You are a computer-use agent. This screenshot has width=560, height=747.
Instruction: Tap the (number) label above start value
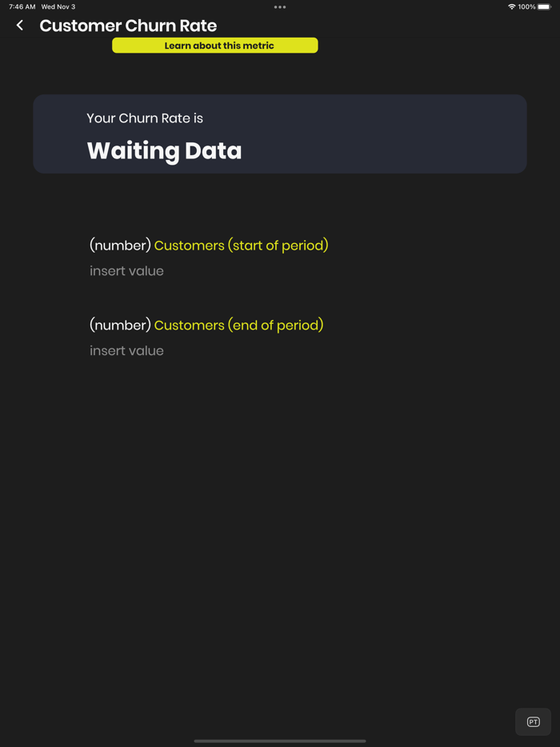coord(118,245)
